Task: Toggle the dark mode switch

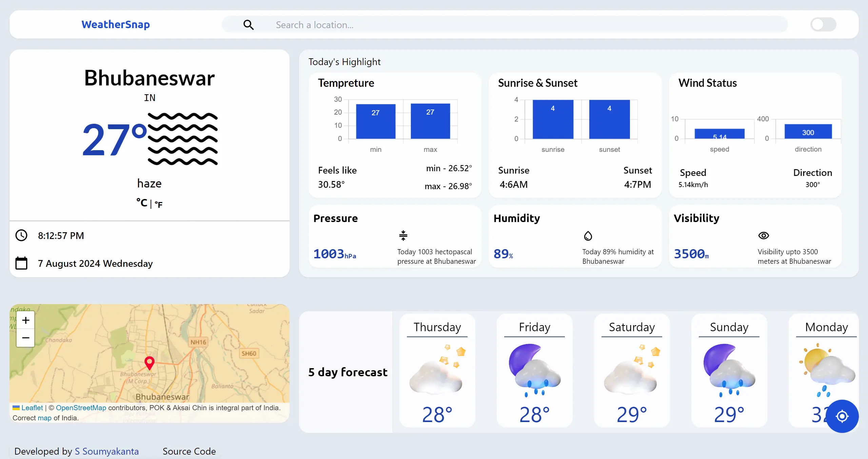Action: (823, 24)
